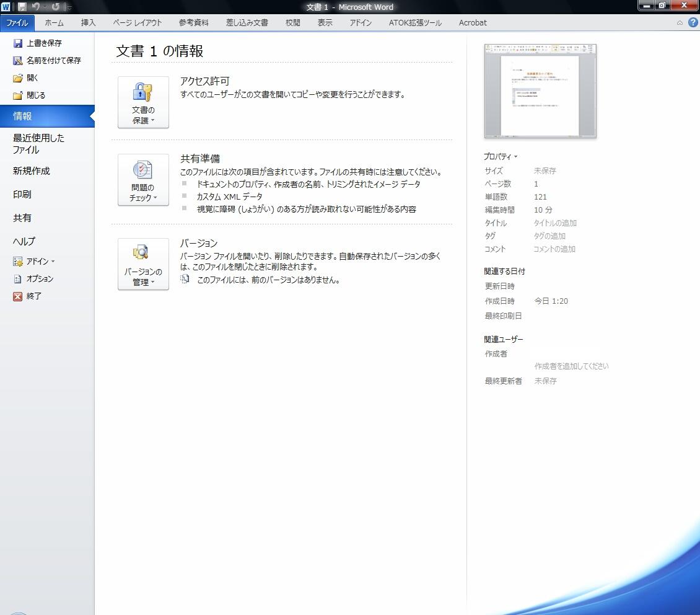Viewport: 700px width, 615px height.
Task: Open the アドイン item in the sidebar
Action: pyautogui.click(x=34, y=261)
